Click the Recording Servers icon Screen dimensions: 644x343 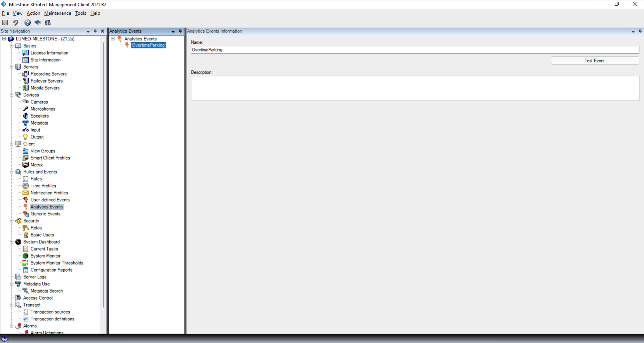coord(26,74)
